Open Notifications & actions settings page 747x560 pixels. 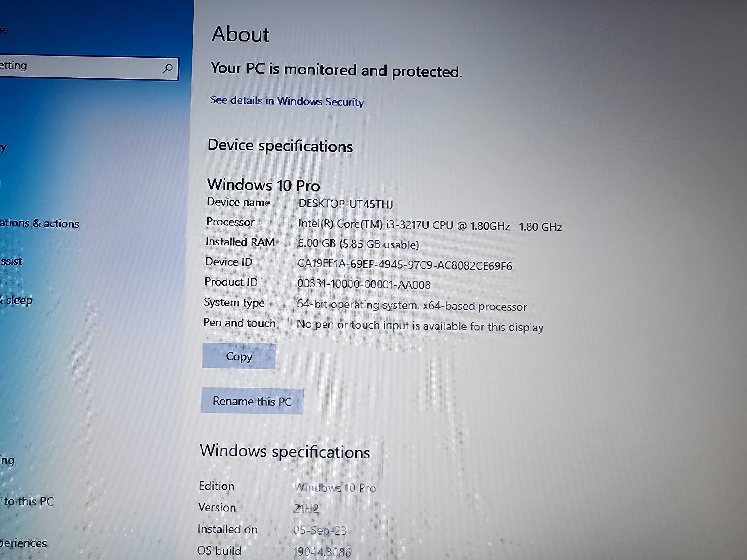(40, 223)
